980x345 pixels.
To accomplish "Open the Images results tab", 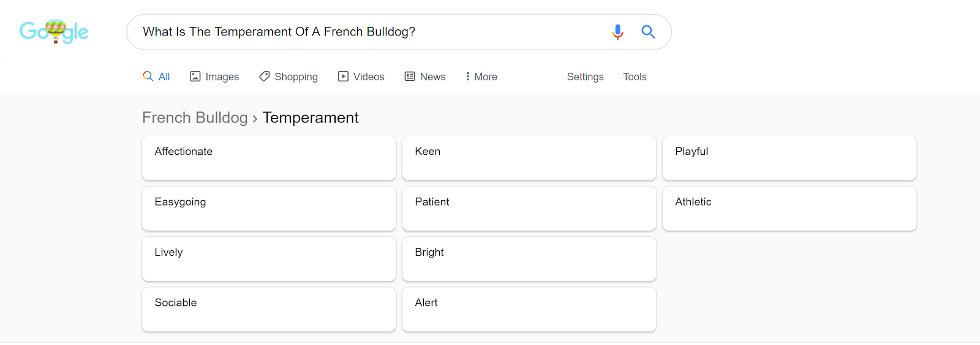I will [214, 76].
